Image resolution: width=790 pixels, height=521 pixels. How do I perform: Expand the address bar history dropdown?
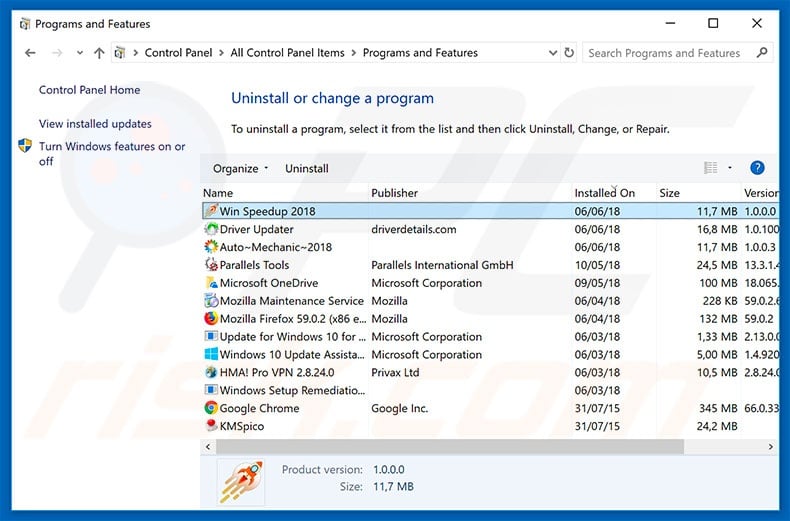coord(553,52)
